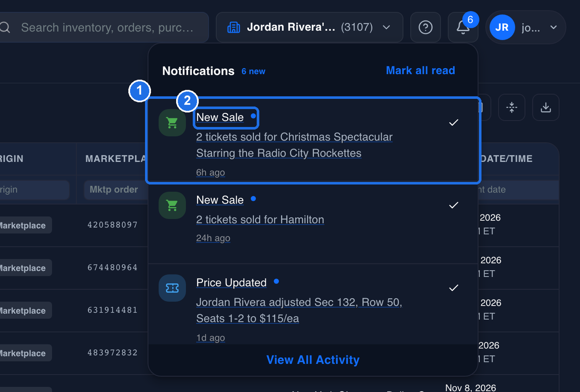Click the building icon in account selector
This screenshot has height=392, width=580.
[233, 27]
